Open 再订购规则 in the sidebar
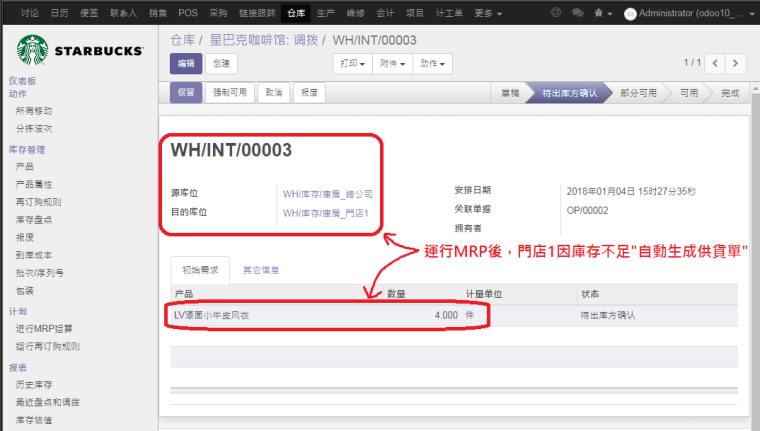Image resolution: width=760 pixels, height=431 pixels. tap(38, 202)
